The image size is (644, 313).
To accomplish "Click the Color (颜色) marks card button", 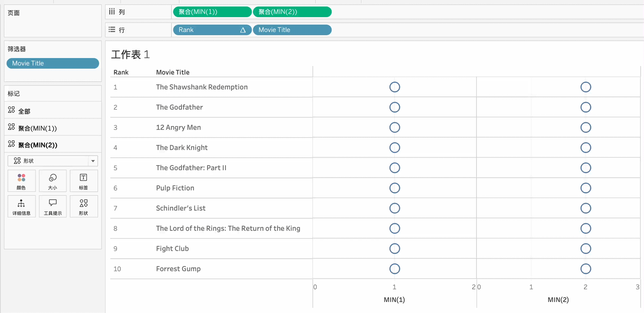I will pos(21,181).
